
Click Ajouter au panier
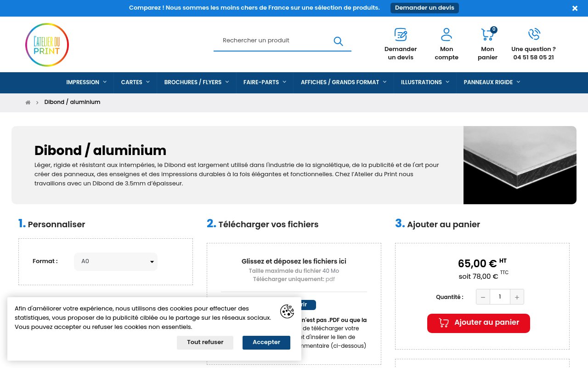coord(478,322)
